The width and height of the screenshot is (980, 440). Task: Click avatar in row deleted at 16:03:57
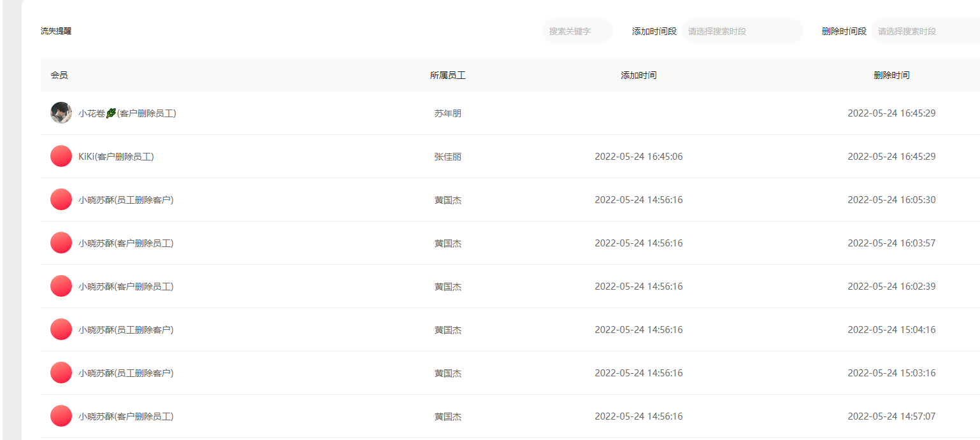point(61,243)
